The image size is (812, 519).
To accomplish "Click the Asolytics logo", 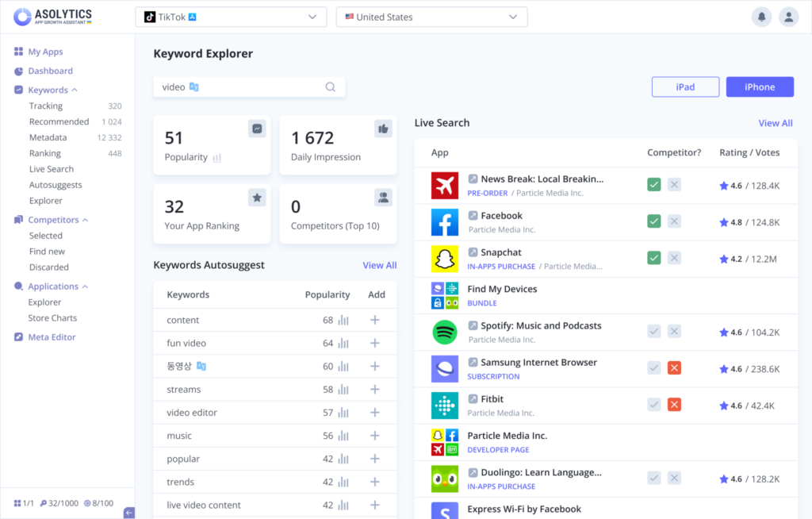I will coord(53,17).
